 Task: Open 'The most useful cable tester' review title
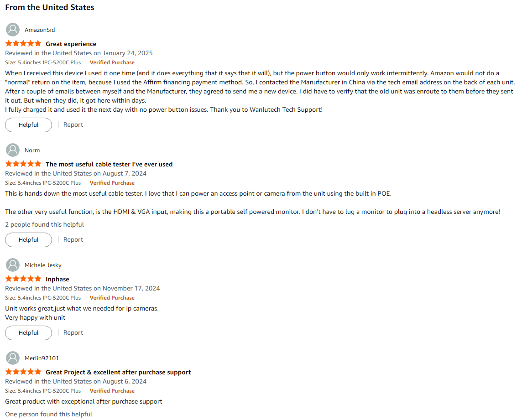point(109,164)
